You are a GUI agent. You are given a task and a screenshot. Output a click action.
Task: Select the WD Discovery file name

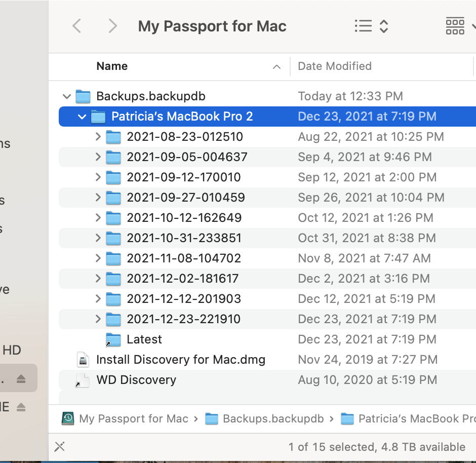coord(136,380)
